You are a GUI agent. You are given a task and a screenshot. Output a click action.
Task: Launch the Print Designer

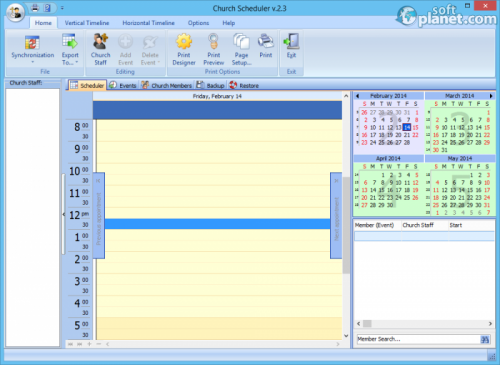coord(184,49)
